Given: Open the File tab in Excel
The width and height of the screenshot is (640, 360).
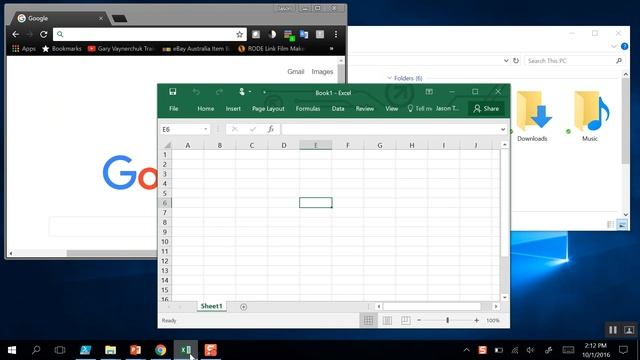Looking at the screenshot, I should click(x=173, y=109).
